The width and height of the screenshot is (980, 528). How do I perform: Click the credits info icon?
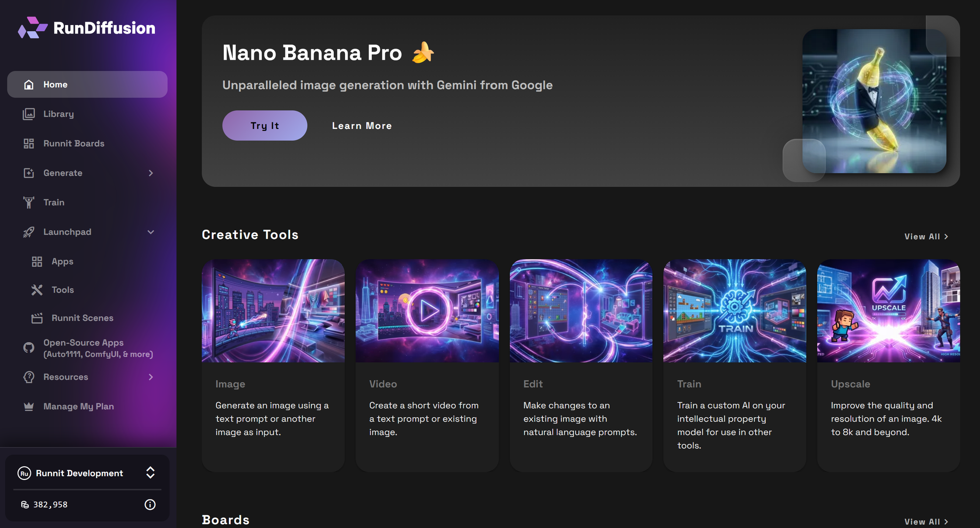150,505
